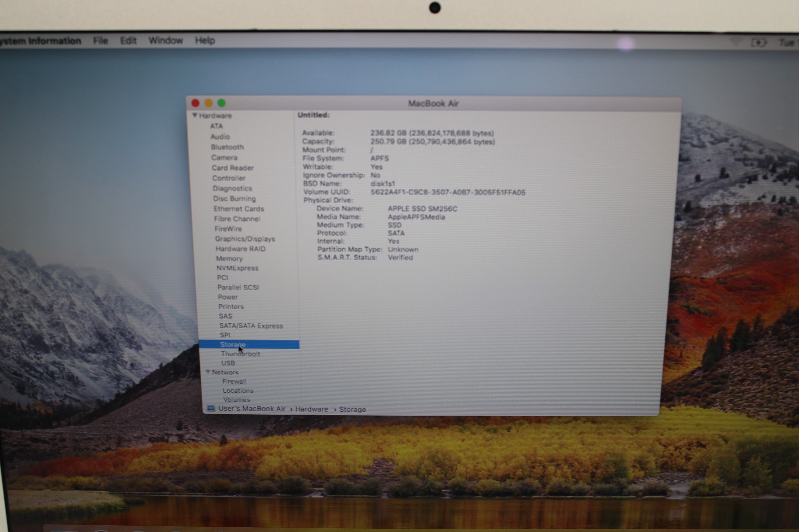Click media name AppleAPFSMedia
This screenshot has height=532, width=799.
pyautogui.click(x=416, y=217)
